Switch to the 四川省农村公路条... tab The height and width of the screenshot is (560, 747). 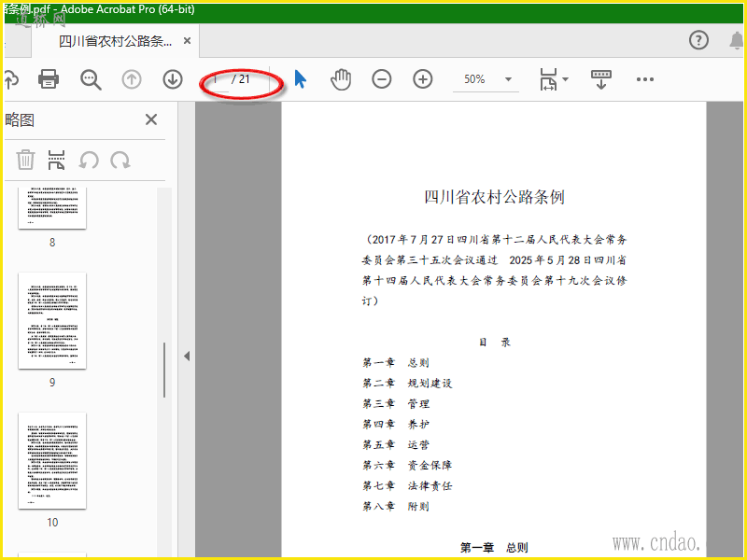(x=115, y=41)
